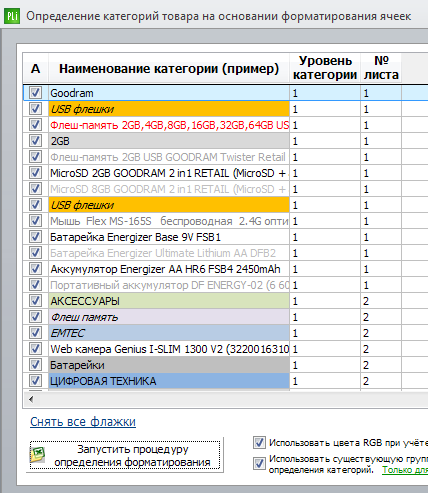Toggle the ЦИФРОВАЯ ТЕХНИКА checkbox
Viewport: 428px width, 493px height.
point(35,381)
